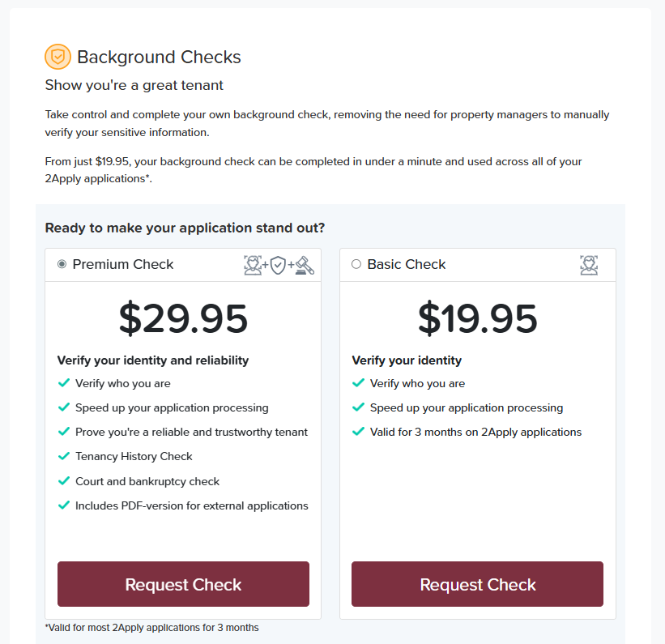The width and height of the screenshot is (665, 644).
Task: Click the checkmark beside Verify who you are
Action: click(64, 382)
